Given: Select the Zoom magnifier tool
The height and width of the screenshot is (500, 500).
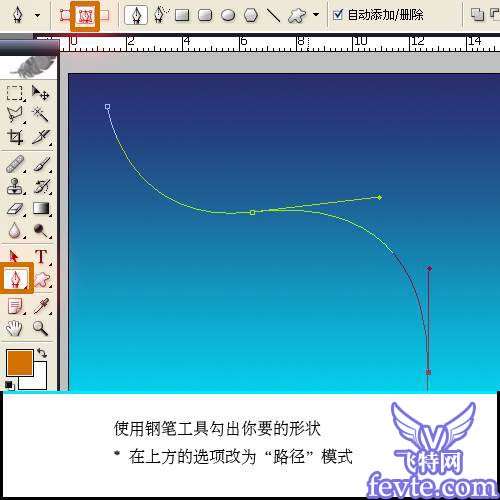Looking at the screenshot, I should click(x=40, y=328).
